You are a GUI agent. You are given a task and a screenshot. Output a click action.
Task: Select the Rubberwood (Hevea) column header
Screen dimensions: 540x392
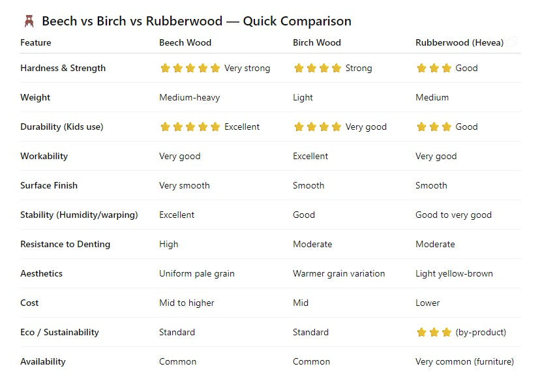pos(459,42)
